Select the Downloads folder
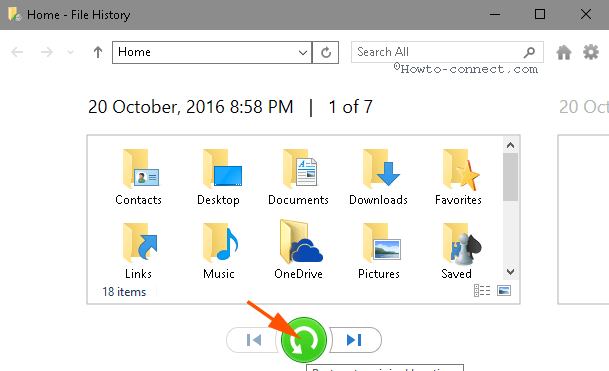609x371 pixels. [378, 177]
